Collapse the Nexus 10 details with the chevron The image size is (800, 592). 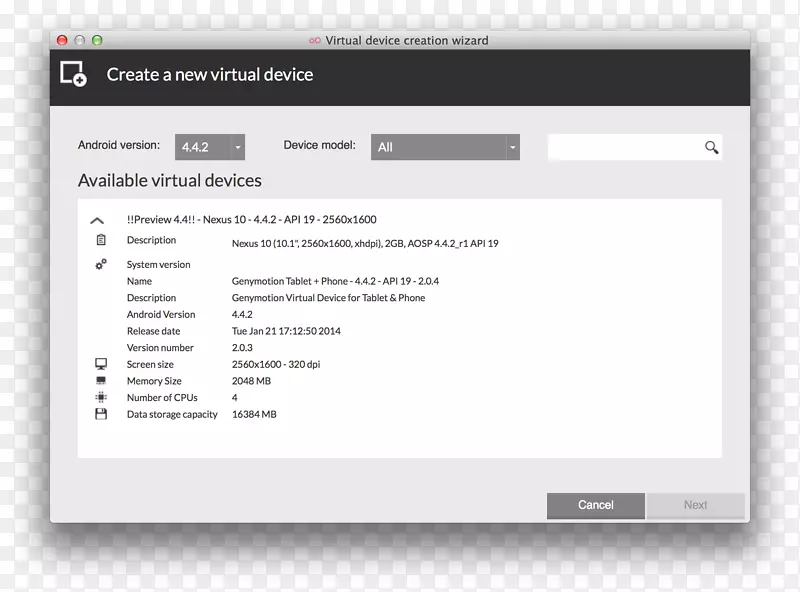tap(97, 220)
